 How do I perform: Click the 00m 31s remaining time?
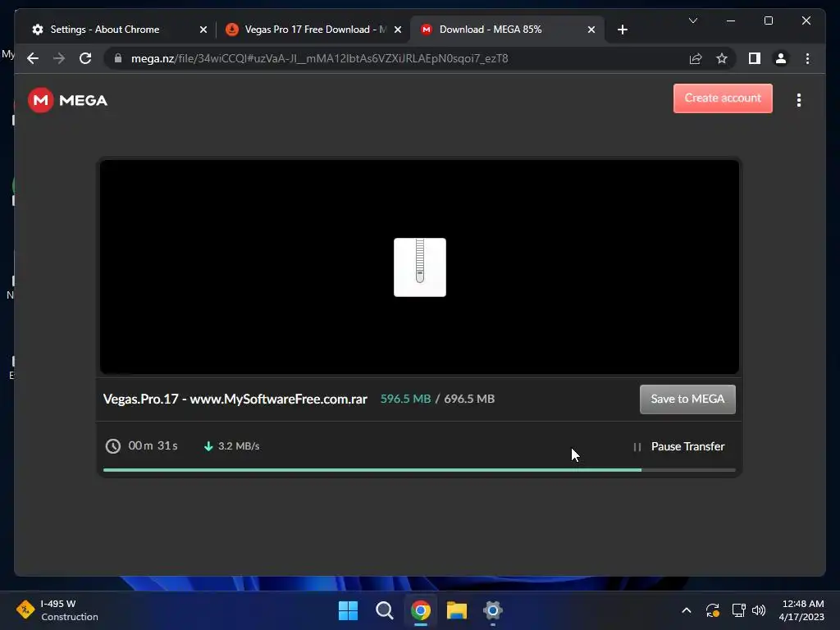point(153,445)
